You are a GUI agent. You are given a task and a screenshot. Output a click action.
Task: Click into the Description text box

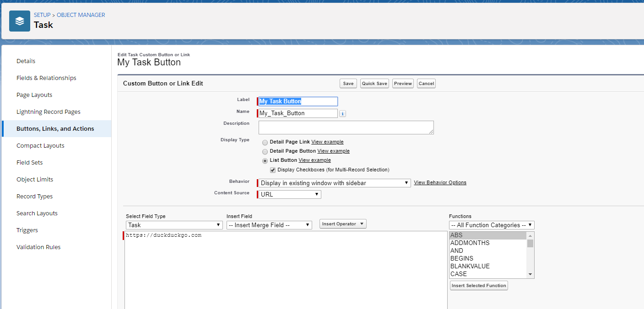pyautogui.click(x=346, y=128)
